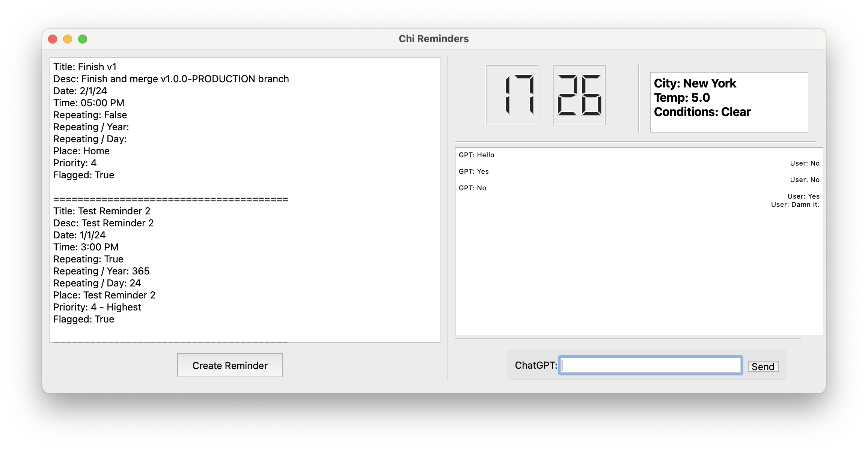Select the 'Repeating: False' line

[x=90, y=115]
